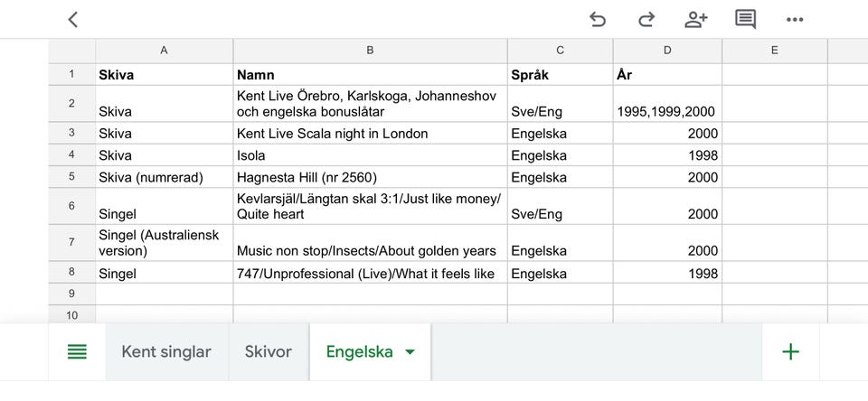Select the Hagnesta Hill (nr 2560) cell

point(370,177)
